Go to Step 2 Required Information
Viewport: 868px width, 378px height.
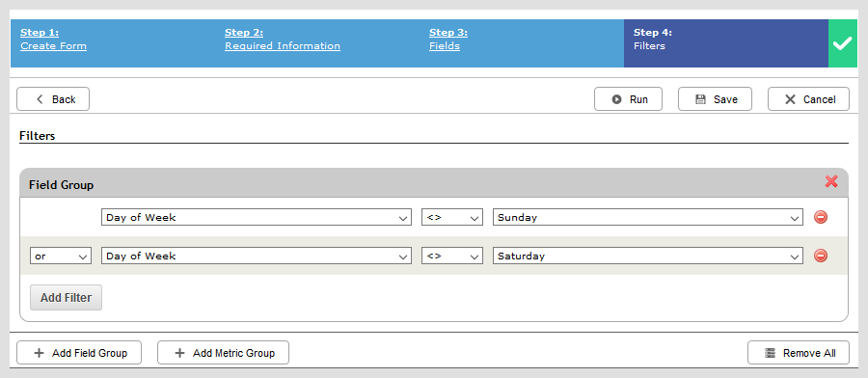tap(283, 40)
